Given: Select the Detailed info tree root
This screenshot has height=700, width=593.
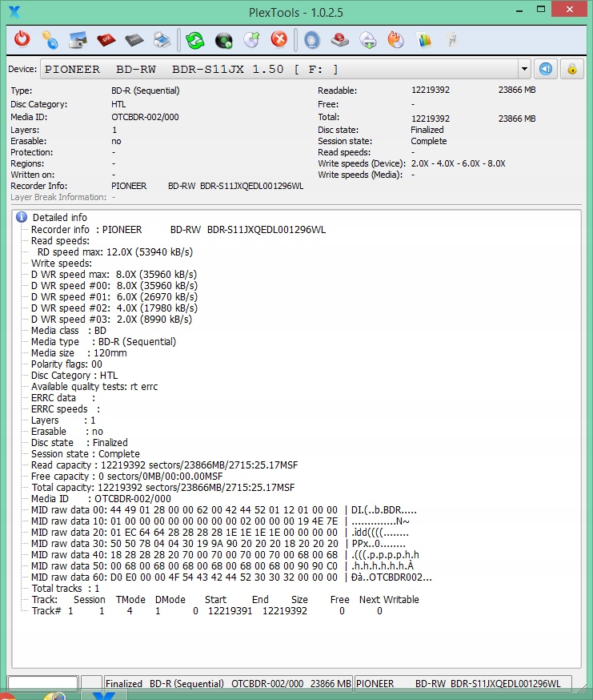Looking at the screenshot, I should point(60,217).
